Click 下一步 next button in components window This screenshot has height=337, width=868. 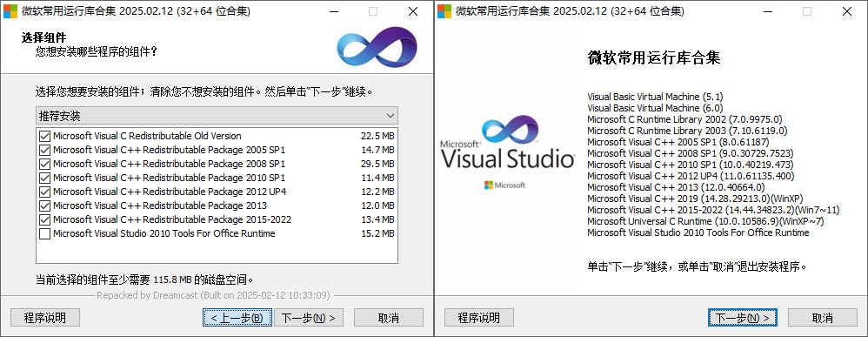pyautogui.click(x=309, y=318)
